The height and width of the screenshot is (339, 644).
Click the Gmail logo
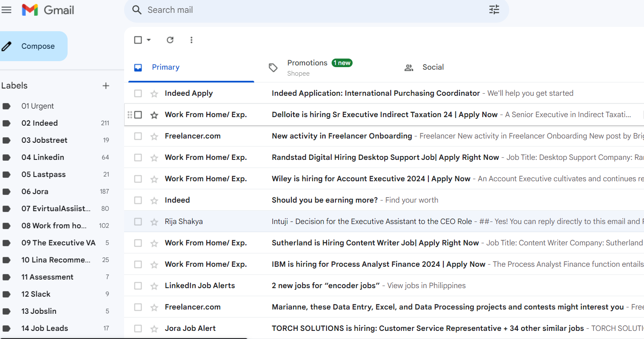click(48, 10)
